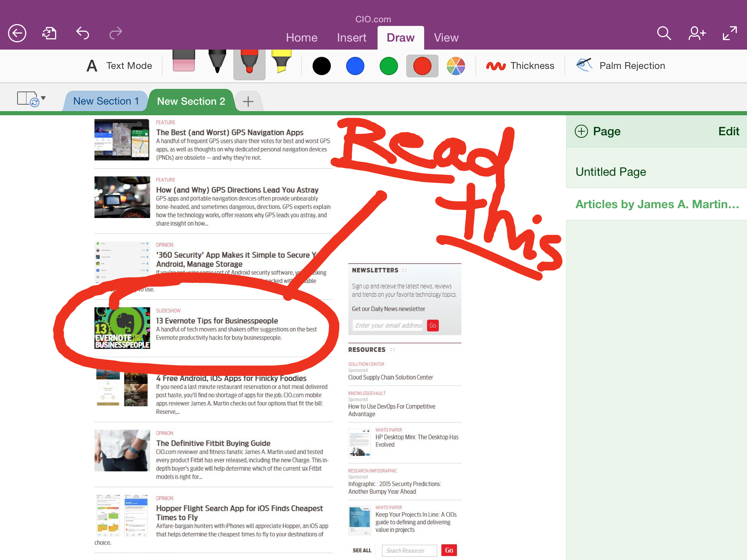Select the green marker tool
The height and width of the screenshot is (560, 747).
coord(388,65)
